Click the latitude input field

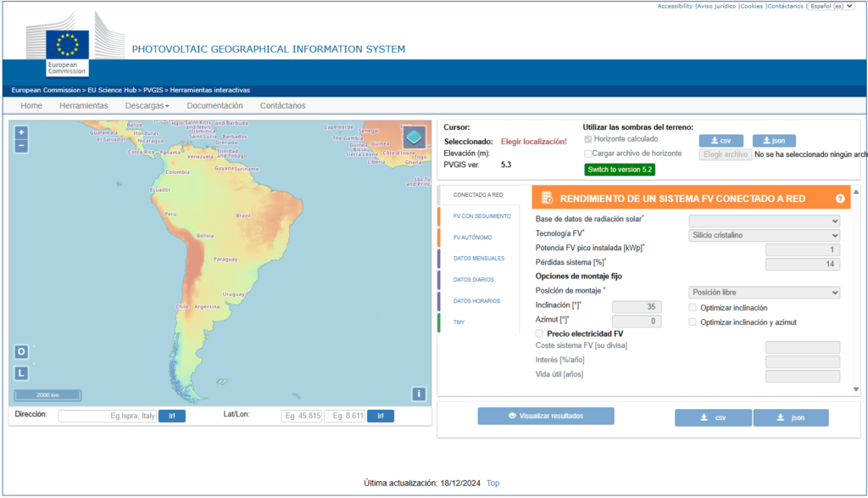coord(302,416)
